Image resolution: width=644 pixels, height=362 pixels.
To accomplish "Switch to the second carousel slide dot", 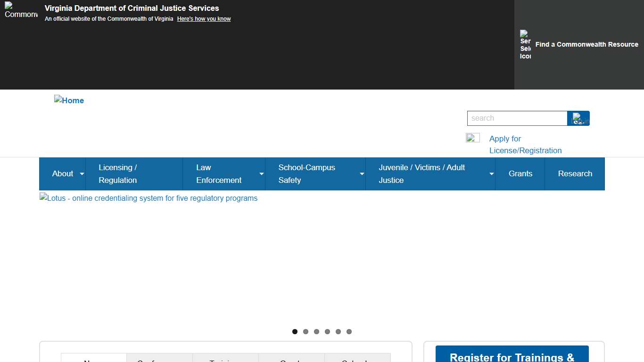I will (x=305, y=332).
